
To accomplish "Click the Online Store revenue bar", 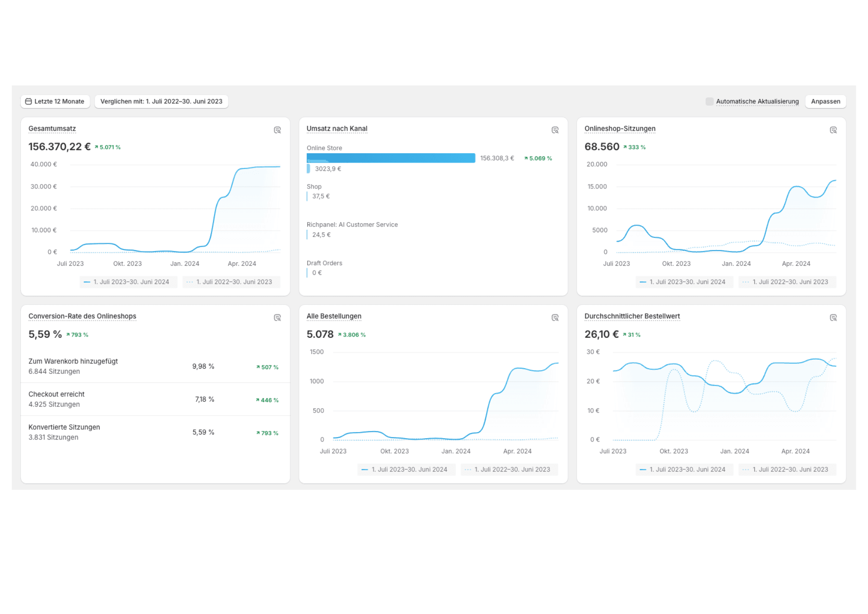I will (391, 158).
